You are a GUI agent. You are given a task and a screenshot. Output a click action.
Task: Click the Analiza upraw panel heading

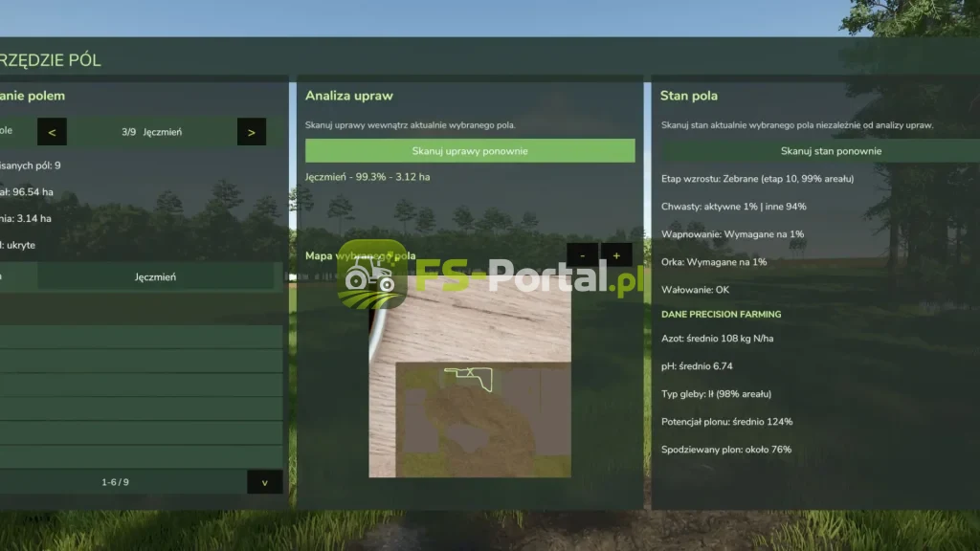(348, 96)
